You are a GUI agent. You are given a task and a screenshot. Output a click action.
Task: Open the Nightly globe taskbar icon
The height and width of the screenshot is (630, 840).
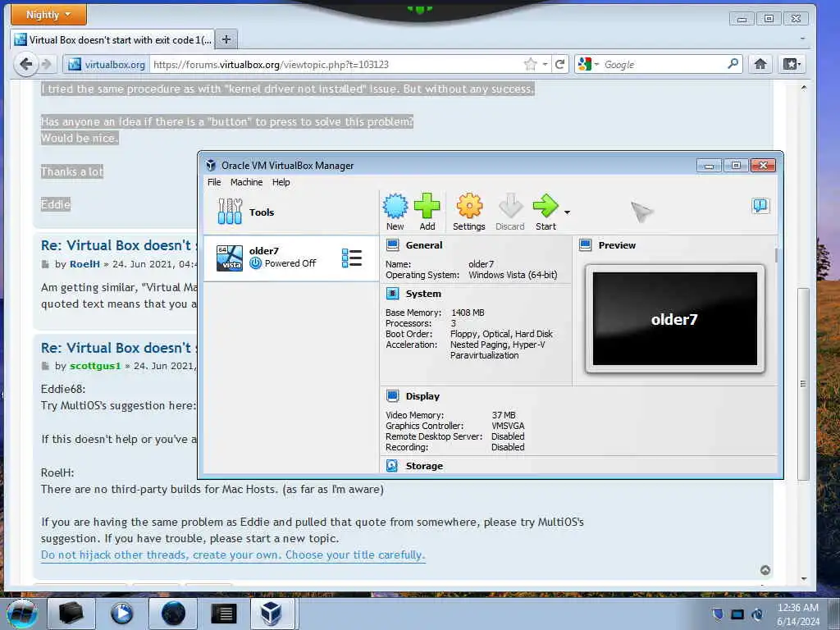coord(173,613)
